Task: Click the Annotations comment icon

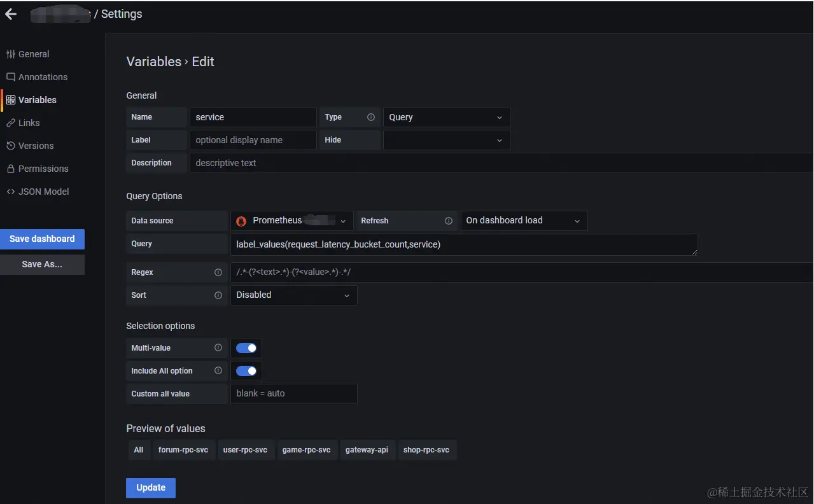Action: pyautogui.click(x=10, y=77)
